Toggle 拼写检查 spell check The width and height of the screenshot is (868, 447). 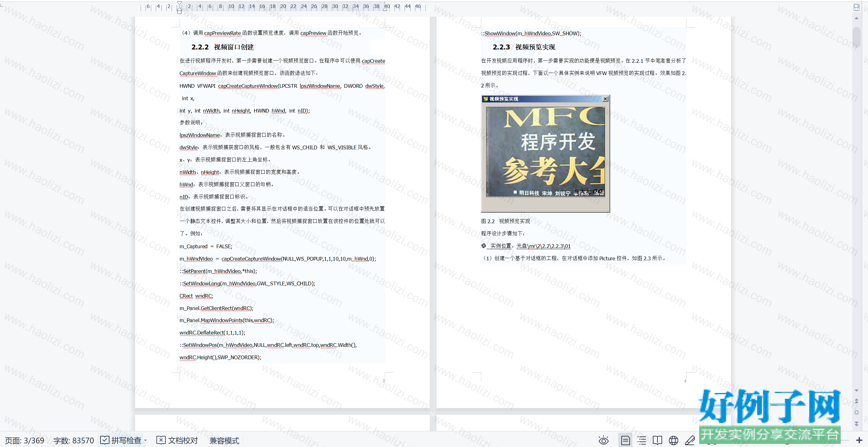121,440
